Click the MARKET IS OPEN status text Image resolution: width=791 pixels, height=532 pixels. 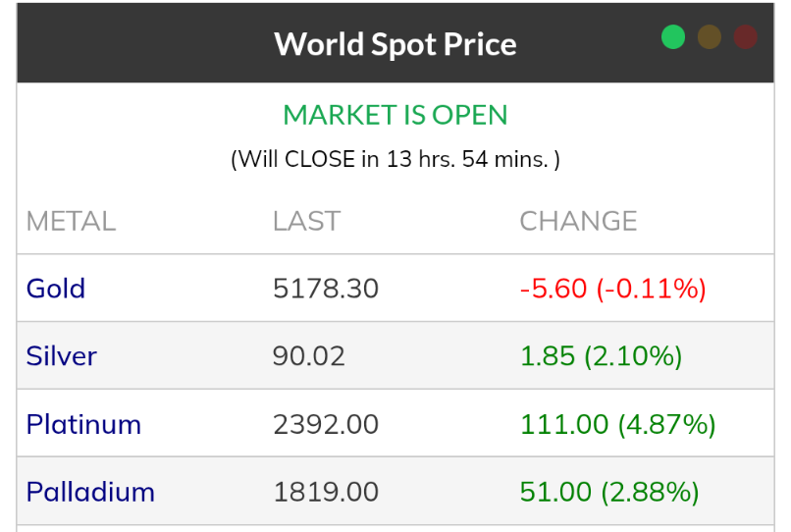click(x=395, y=115)
